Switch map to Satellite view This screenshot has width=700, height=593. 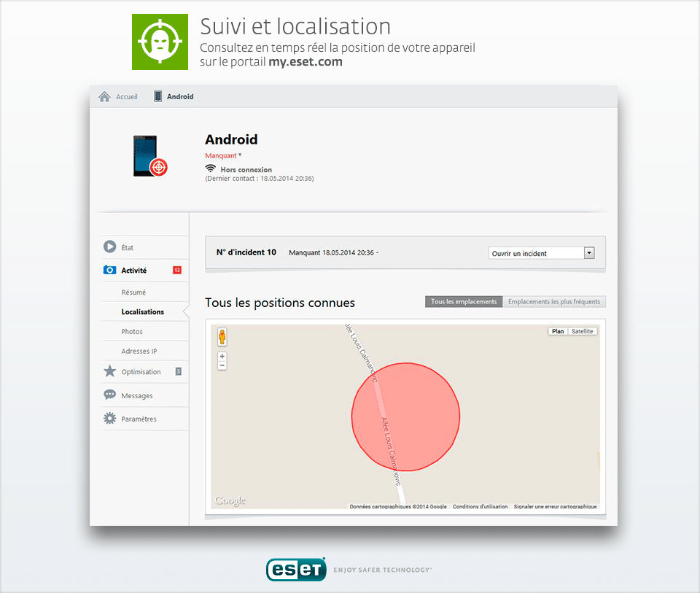tap(582, 331)
